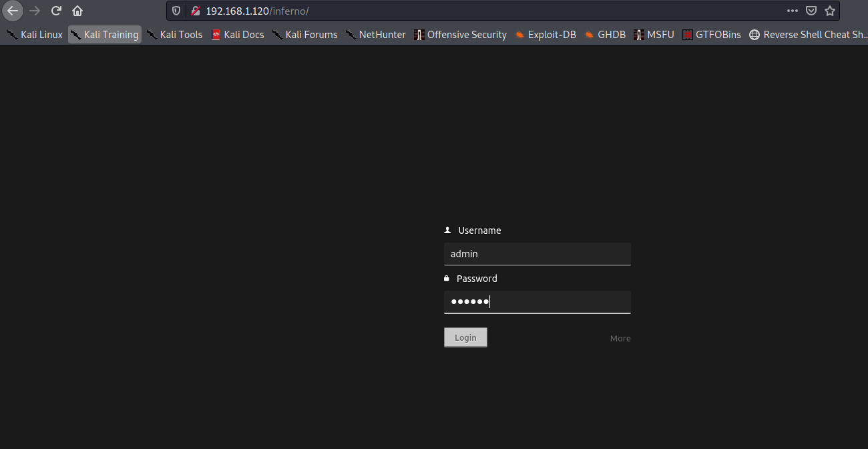The height and width of the screenshot is (449, 868).
Task: Open page actions three-dots menu
Action: (x=793, y=11)
